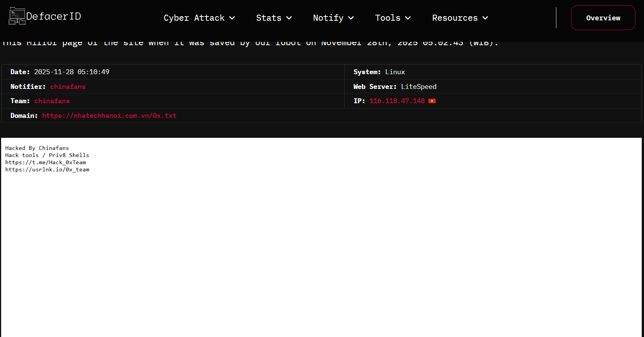Click the IP address 116.118.47.148

click(397, 101)
